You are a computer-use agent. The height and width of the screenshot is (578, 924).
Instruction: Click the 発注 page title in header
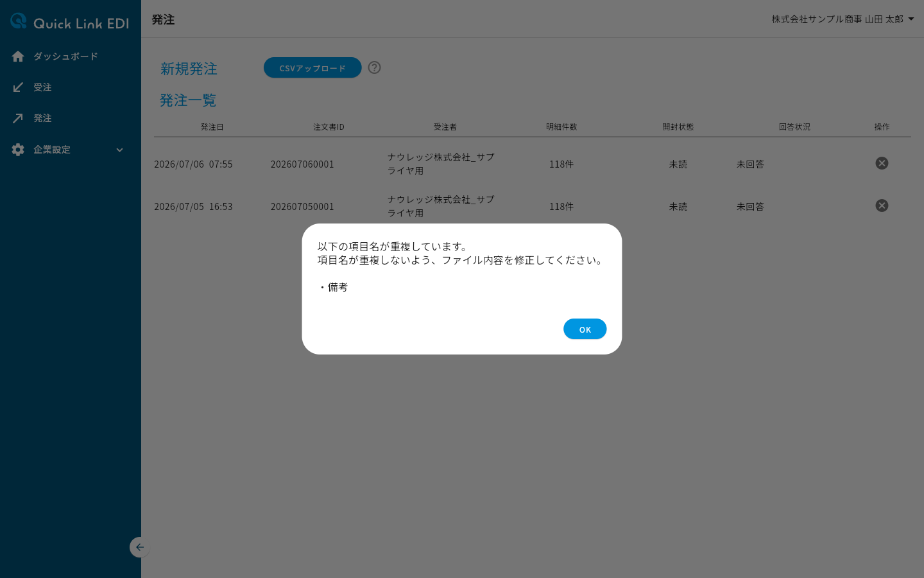(163, 19)
